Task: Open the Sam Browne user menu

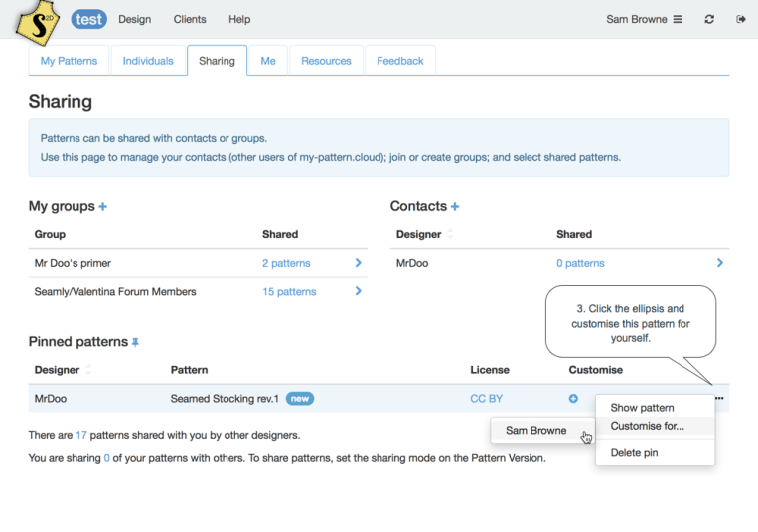Action: point(644,19)
